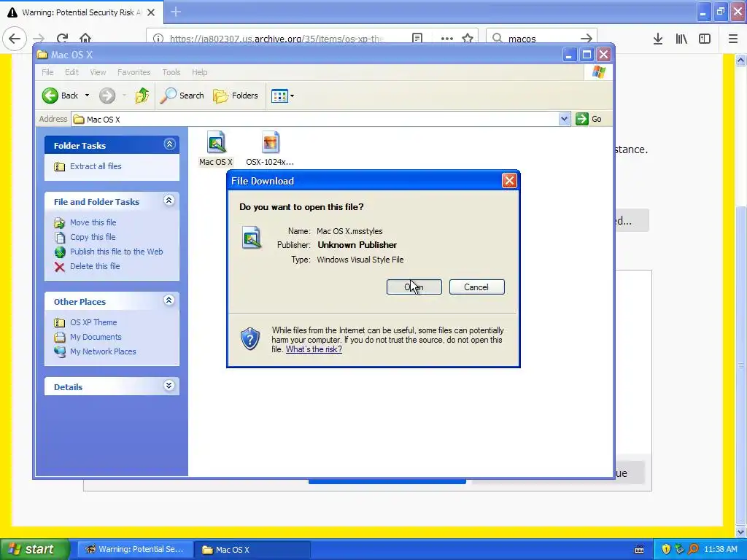Image resolution: width=747 pixels, height=560 pixels.
Task: Click the Open button in File Download
Action: pyautogui.click(x=414, y=287)
